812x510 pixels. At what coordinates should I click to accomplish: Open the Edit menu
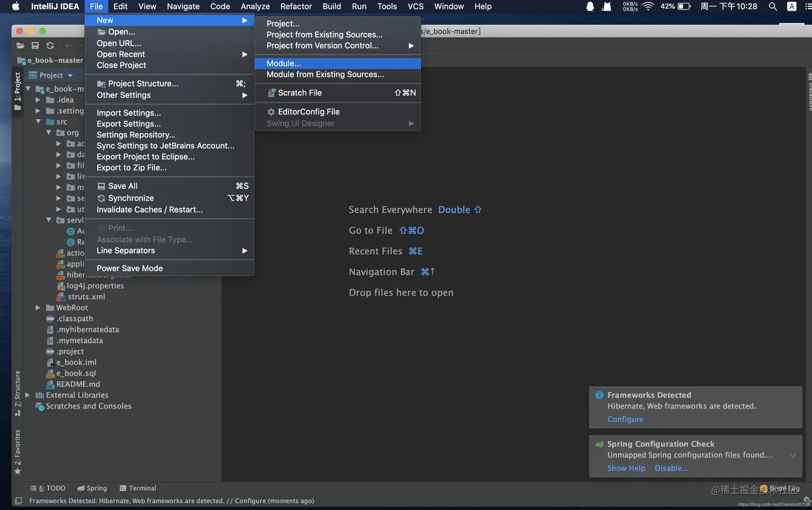120,6
